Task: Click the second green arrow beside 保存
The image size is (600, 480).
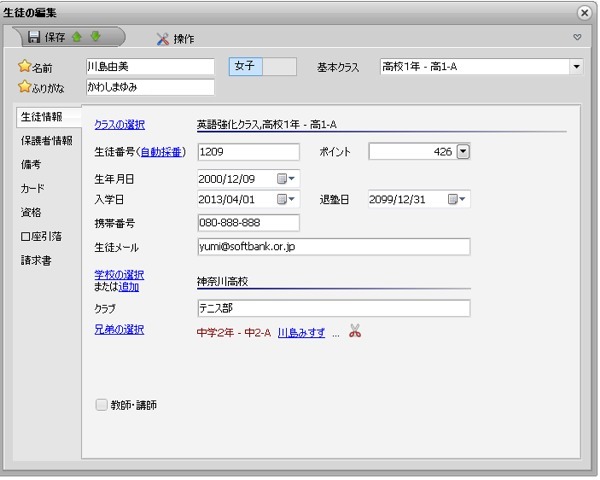Action: click(96, 38)
